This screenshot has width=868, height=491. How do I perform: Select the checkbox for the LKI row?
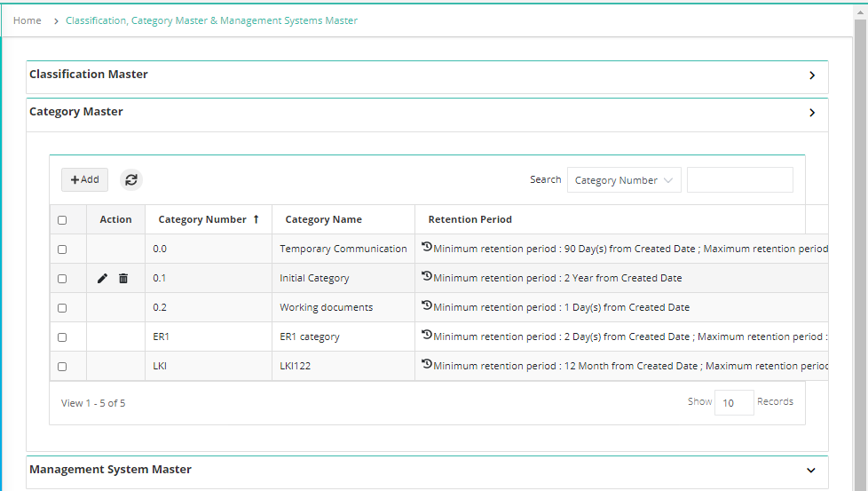pyautogui.click(x=62, y=367)
